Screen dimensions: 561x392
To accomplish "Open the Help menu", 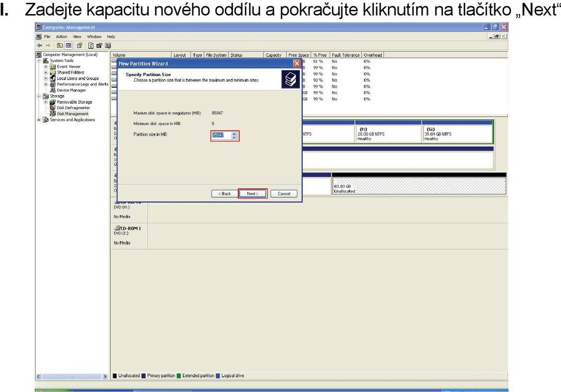I will (x=111, y=36).
